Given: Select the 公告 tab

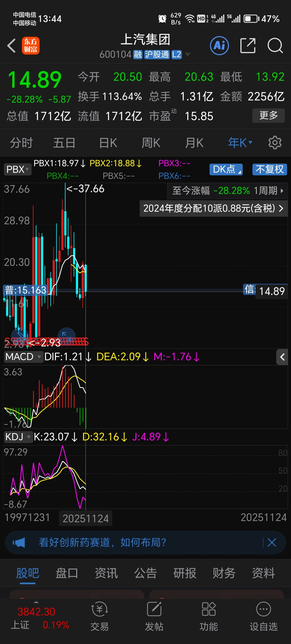Looking at the screenshot, I should coord(145,573).
